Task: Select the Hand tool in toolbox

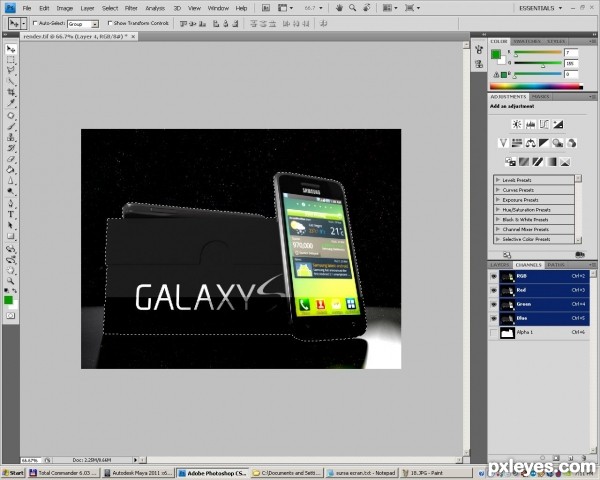Action: (x=11, y=271)
